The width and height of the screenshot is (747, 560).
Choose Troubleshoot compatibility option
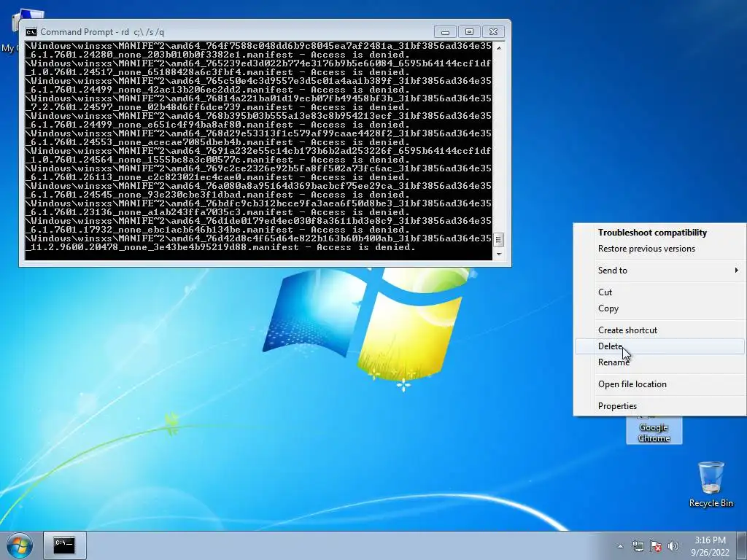(659, 233)
